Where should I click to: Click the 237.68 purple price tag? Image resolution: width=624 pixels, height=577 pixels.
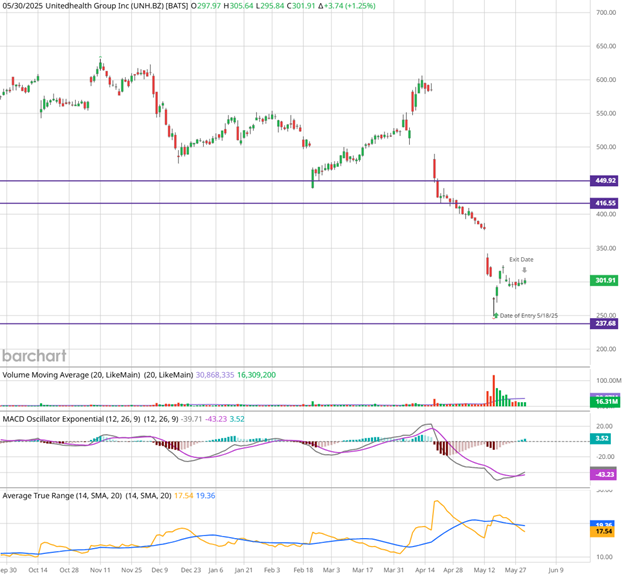click(605, 323)
